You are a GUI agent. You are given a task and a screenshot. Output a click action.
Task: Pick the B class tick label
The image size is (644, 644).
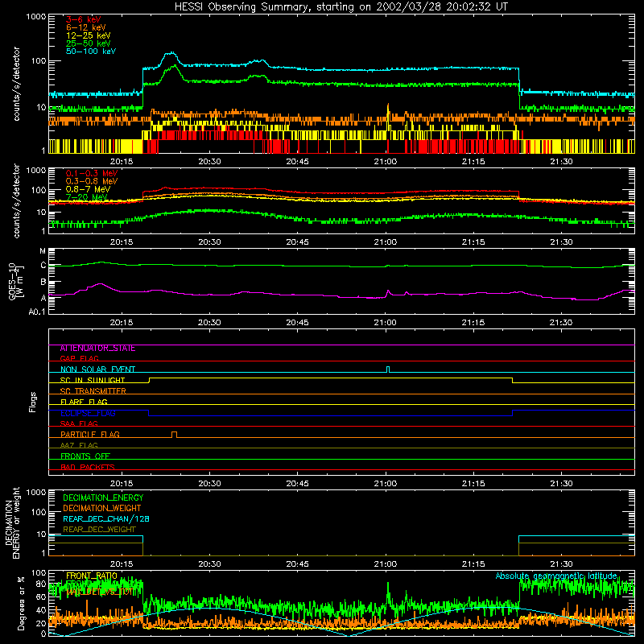43,283
